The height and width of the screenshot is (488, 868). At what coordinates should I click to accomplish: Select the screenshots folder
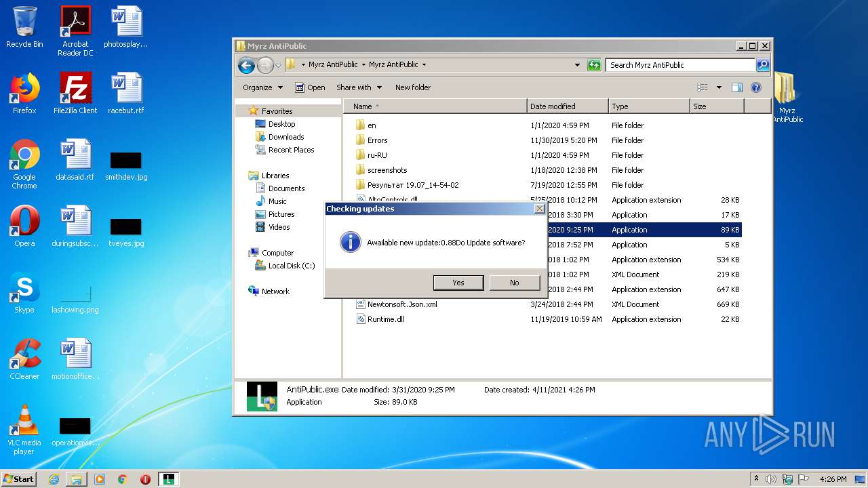click(x=387, y=170)
